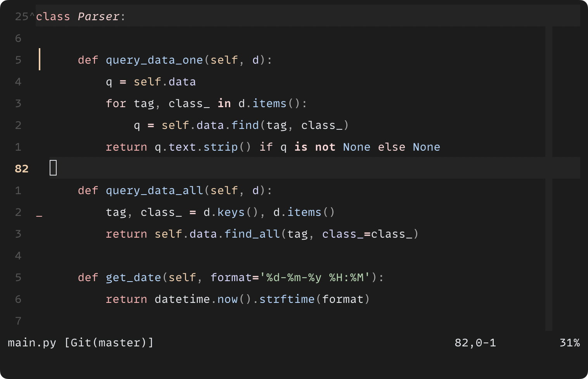Click 'strftime' in the last return line

[x=287, y=299]
